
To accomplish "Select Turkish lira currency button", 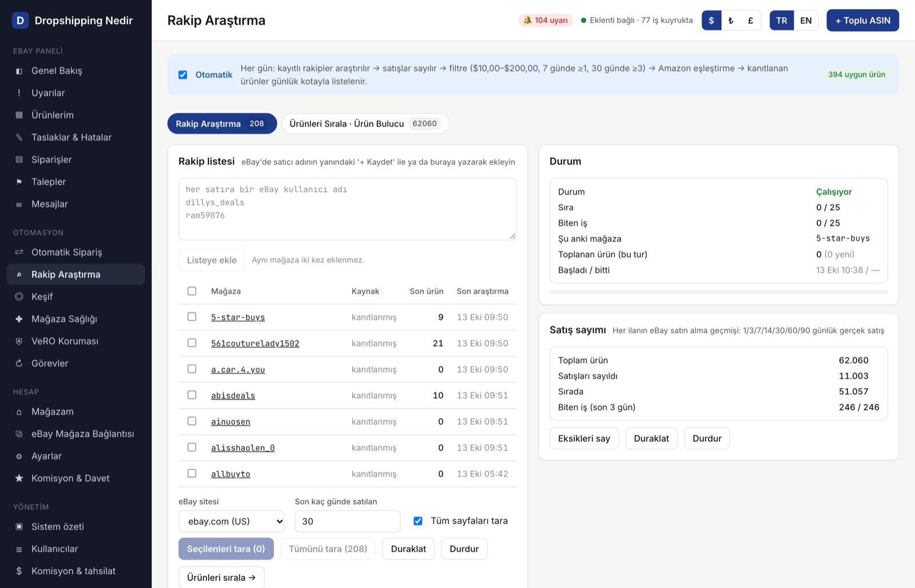I will pyautogui.click(x=731, y=21).
